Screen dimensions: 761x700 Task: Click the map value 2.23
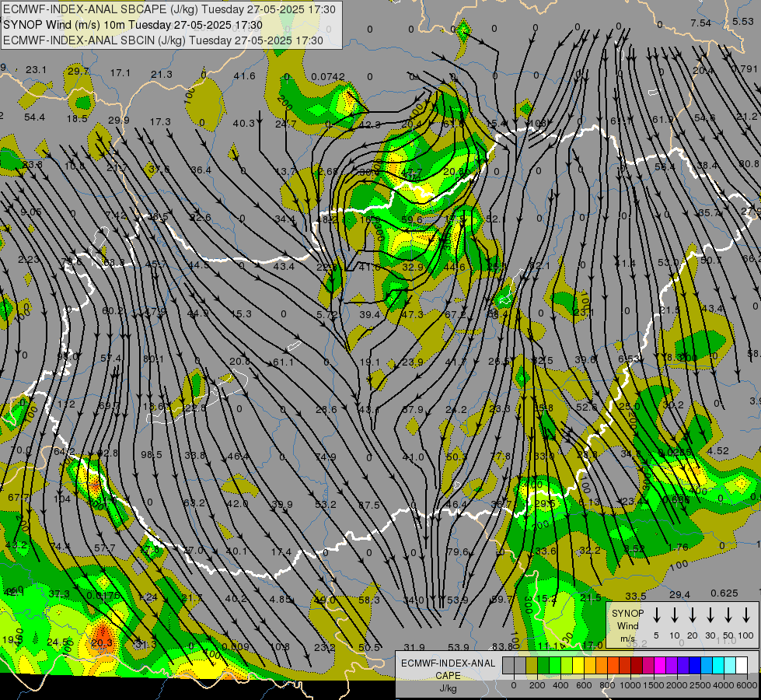point(29,260)
